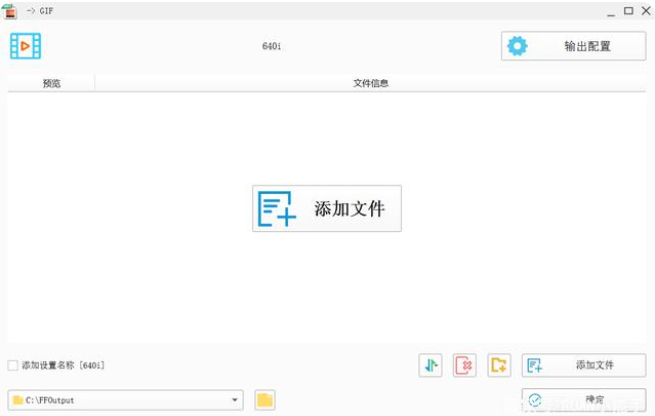The width and height of the screenshot is (655, 416).
Task: Click the green sort/merge arrows icon
Action: coord(430,365)
